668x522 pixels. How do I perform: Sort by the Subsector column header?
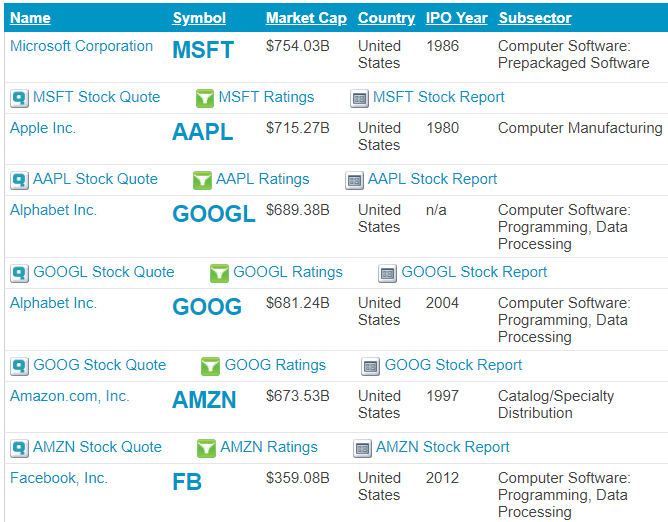tap(535, 18)
